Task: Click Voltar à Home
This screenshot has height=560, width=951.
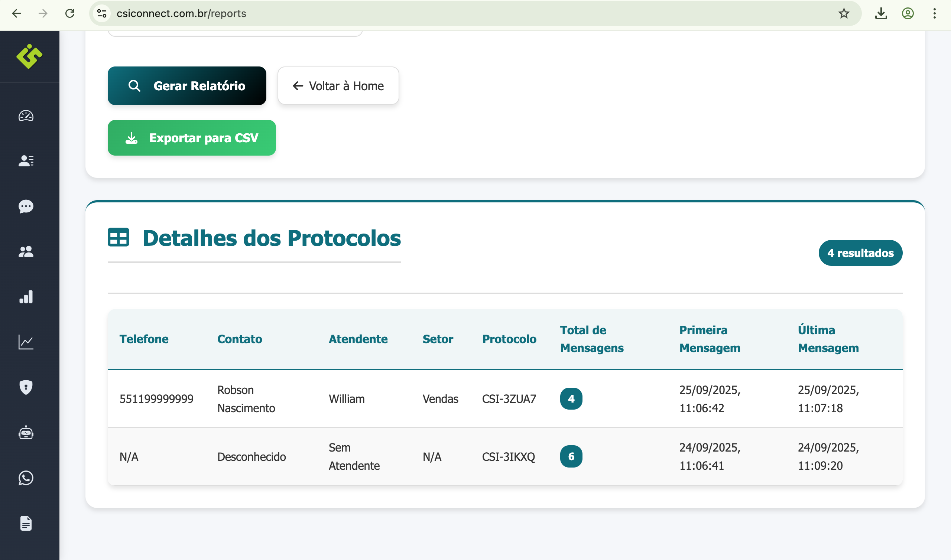Action: tap(338, 86)
